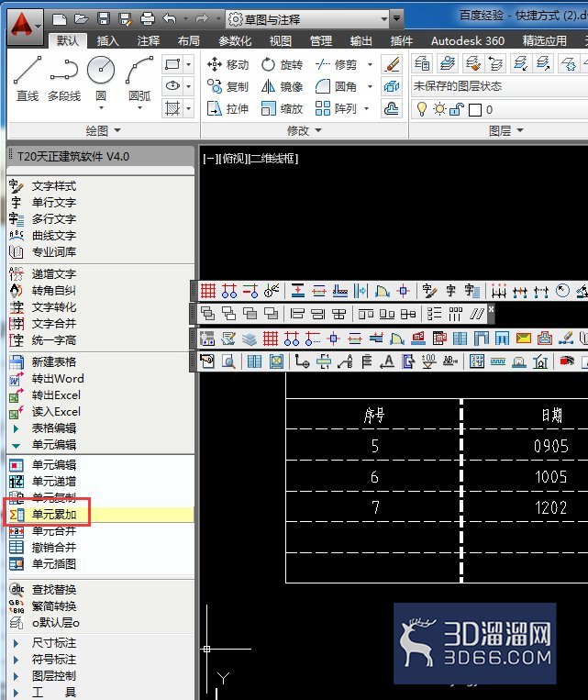
Task: Click the hatch icon in Draw panel
Action: pos(172,108)
